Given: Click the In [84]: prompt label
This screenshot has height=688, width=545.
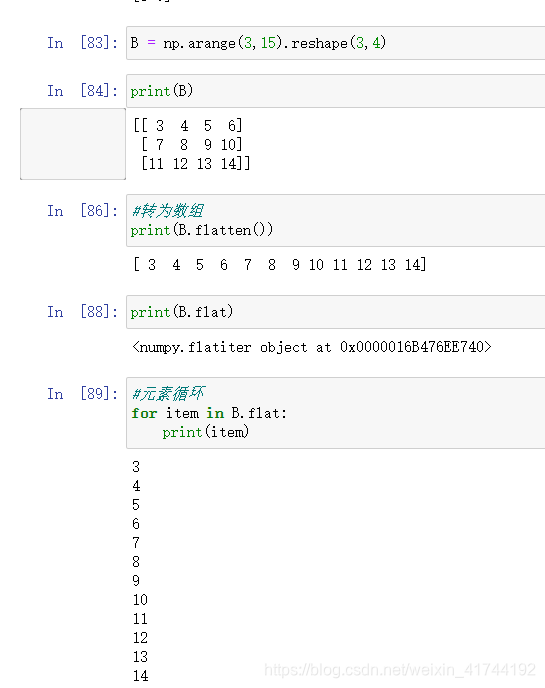Looking at the screenshot, I should 82,91.
